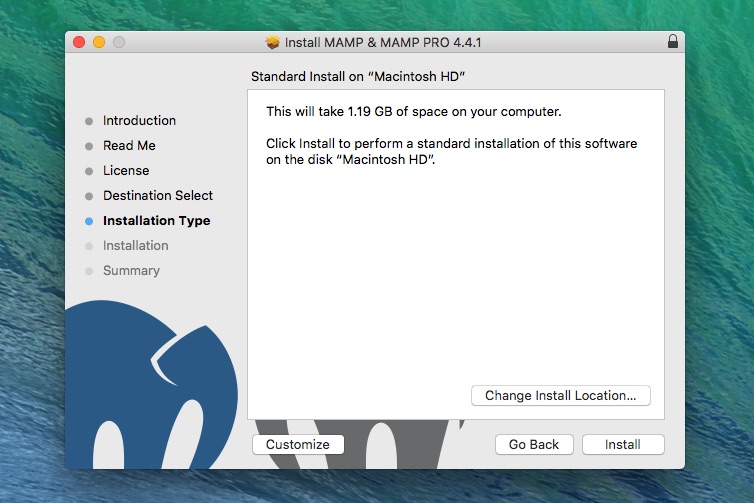Go to the License step
The width and height of the screenshot is (754, 503).
click(x=126, y=171)
